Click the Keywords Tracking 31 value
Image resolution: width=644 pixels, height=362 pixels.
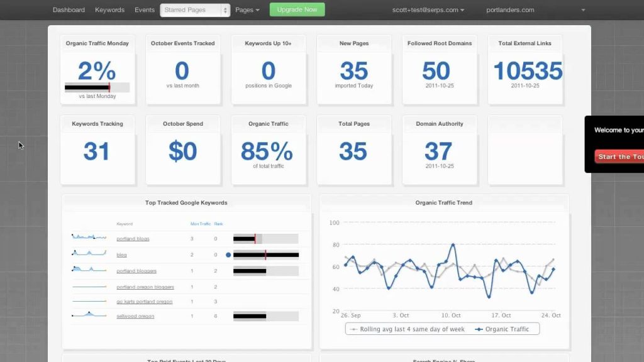coord(96,151)
